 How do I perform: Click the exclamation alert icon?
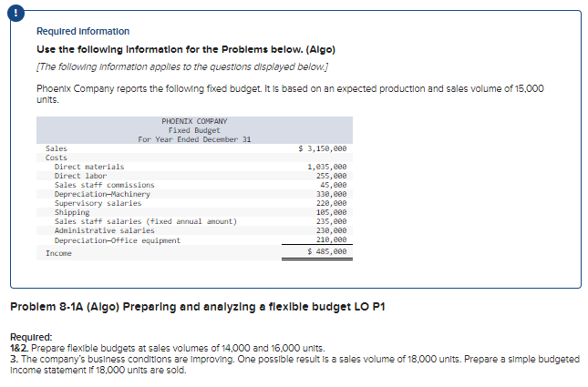pos(15,13)
